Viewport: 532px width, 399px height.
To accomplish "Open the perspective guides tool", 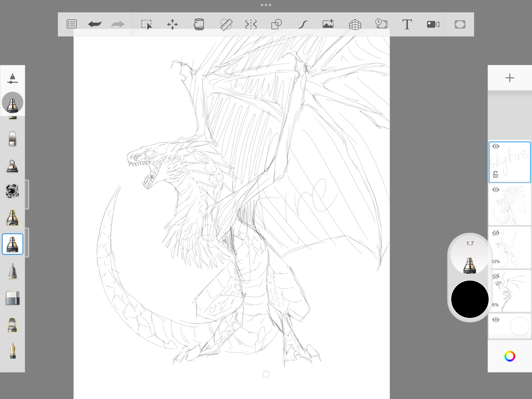I will pos(355,24).
